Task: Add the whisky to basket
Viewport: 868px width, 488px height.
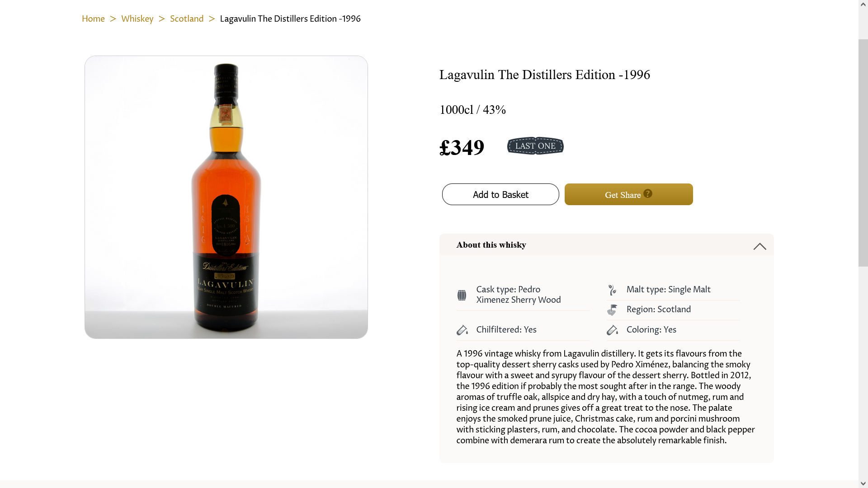Action: 500,194
